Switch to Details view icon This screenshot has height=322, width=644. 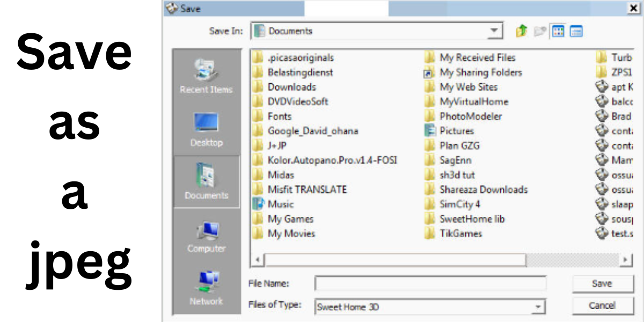click(576, 31)
